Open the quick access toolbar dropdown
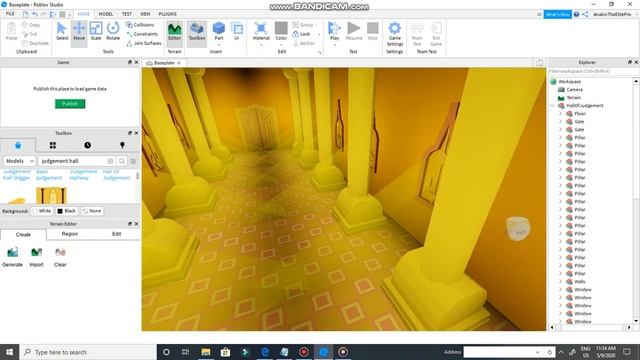This screenshot has height=360, width=640. tap(70, 15)
